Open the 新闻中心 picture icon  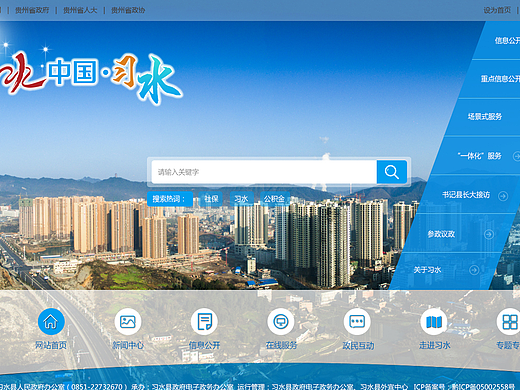pyautogui.click(x=128, y=322)
